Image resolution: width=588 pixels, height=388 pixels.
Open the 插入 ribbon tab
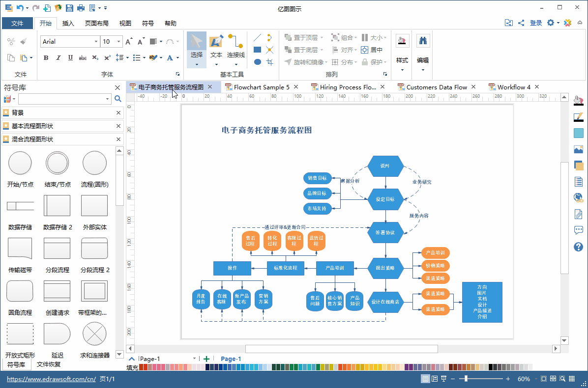(68, 23)
